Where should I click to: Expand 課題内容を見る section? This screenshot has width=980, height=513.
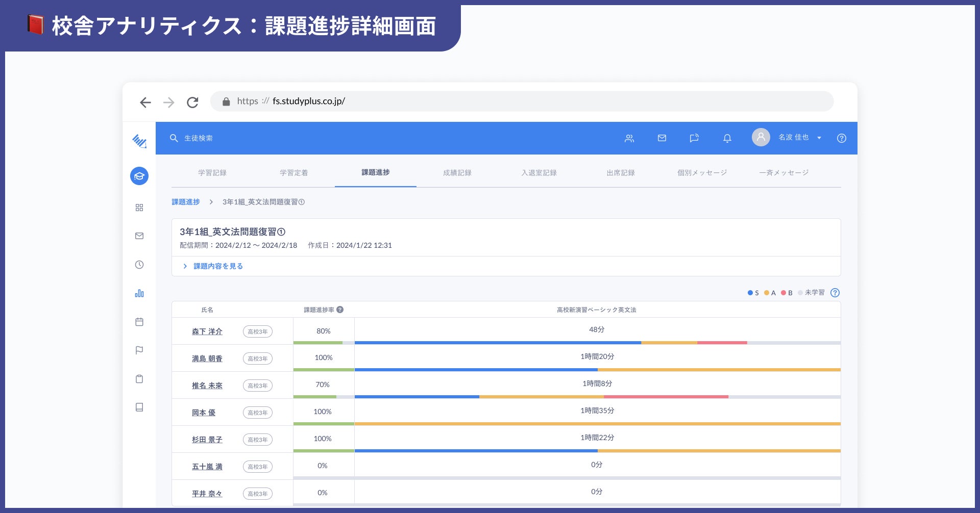217,266
